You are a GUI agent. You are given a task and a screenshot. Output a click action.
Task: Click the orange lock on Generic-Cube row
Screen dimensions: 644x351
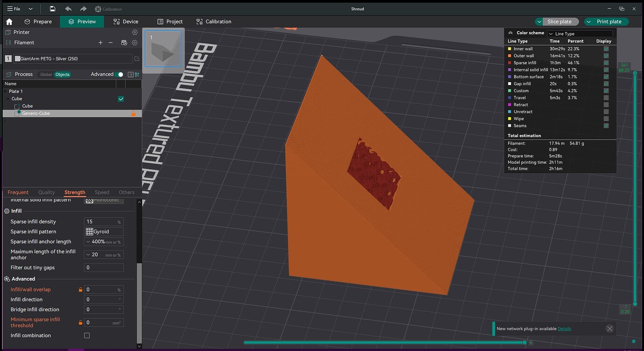[x=133, y=113]
